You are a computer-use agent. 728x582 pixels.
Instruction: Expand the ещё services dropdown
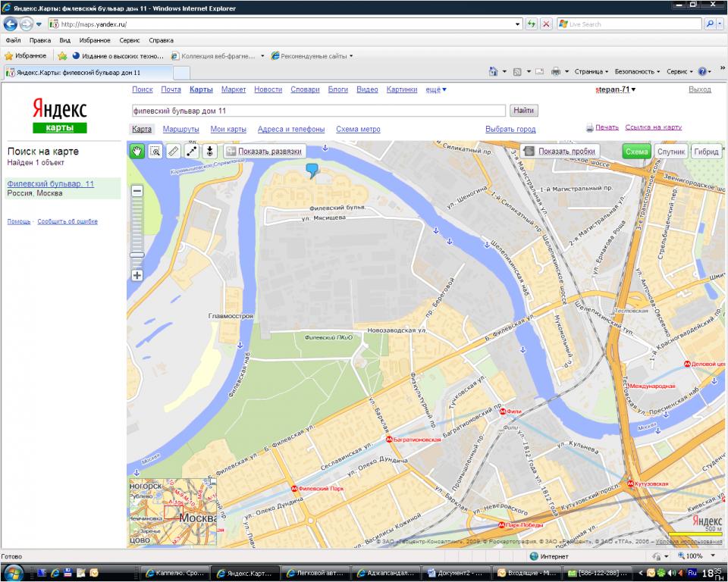click(435, 89)
